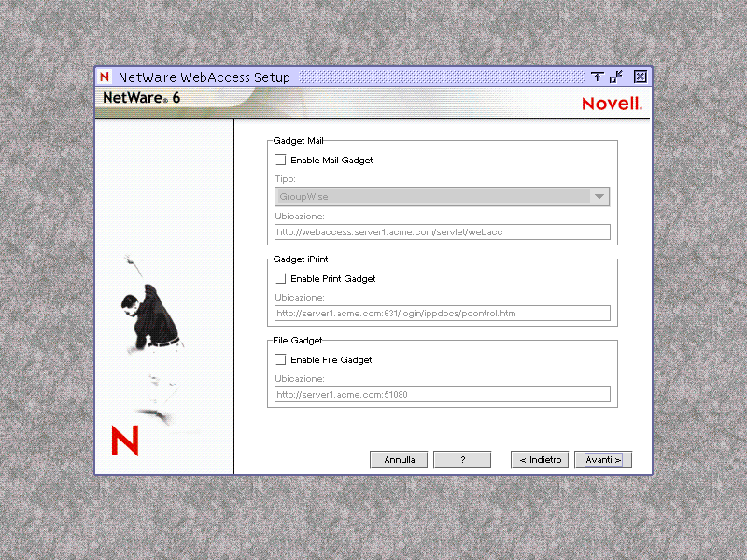
Task: Open the GroupWise Tipo dropdown
Action: (599, 196)
